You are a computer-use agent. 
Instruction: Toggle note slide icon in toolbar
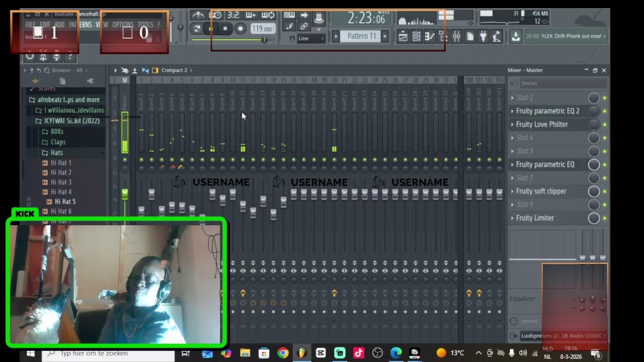tap(290, 26)
